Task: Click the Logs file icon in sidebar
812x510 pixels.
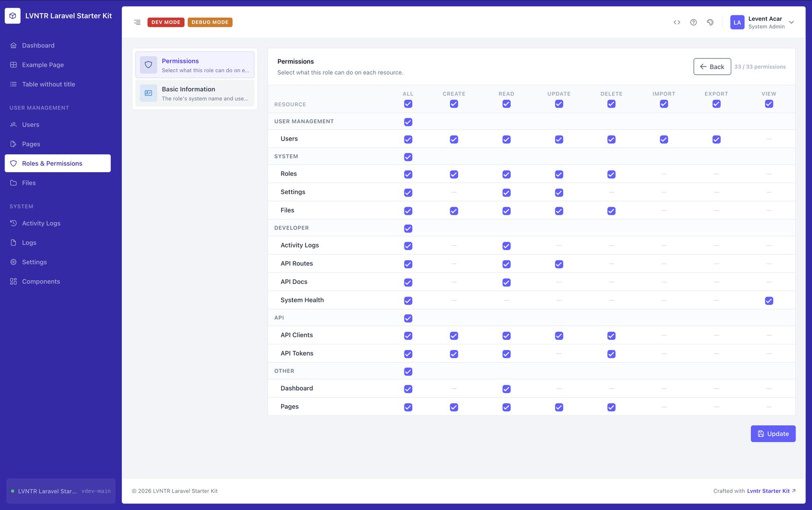Action: tap(14, 243)
